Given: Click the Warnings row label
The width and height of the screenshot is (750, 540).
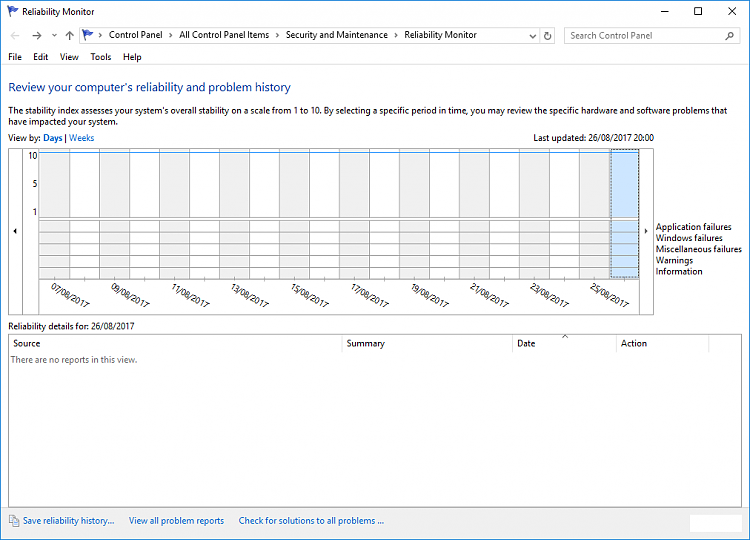Looking at the screenshot, I should coord(674,260).
